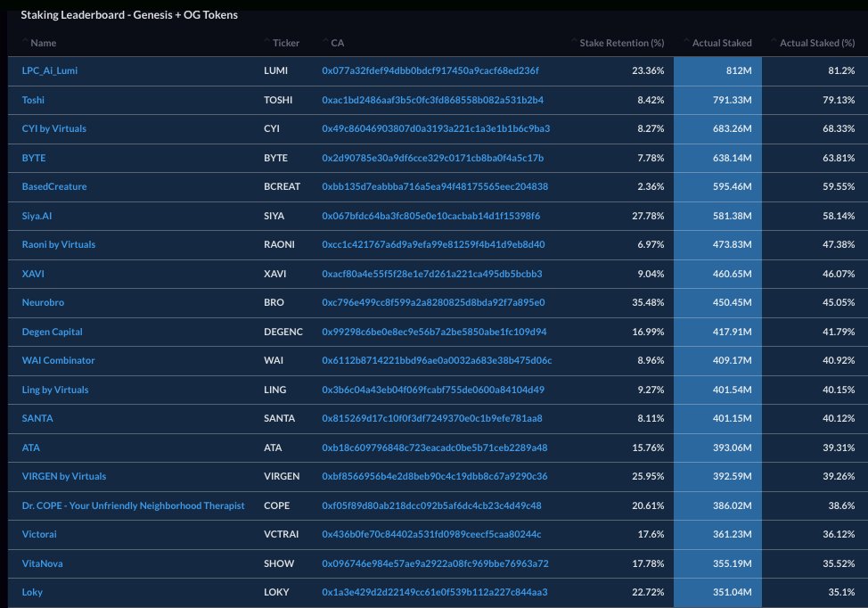Open the ATA name link
The image size is (868, 608).
click(31, 448)
